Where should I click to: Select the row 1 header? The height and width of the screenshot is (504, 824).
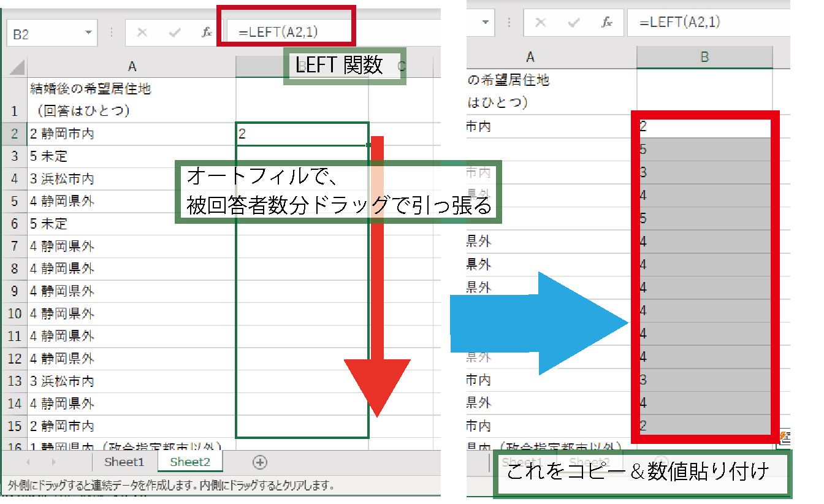pyautogui.click(x=15, y=100)
